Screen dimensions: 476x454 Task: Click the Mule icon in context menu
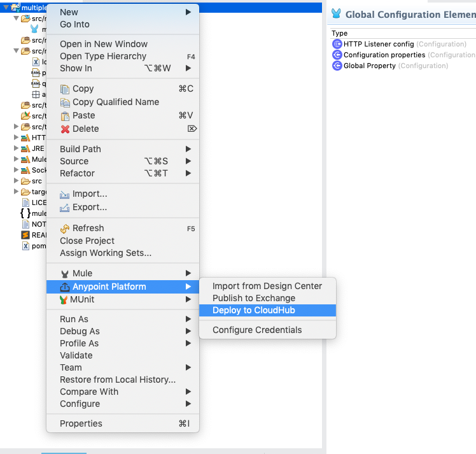65,274
